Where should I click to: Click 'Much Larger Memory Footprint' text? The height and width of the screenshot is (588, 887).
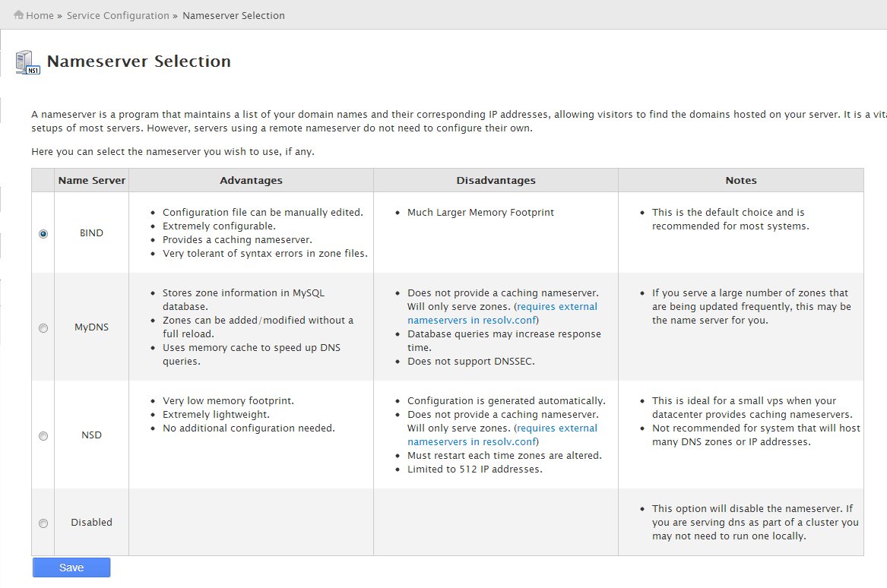[x=481, y=212]
